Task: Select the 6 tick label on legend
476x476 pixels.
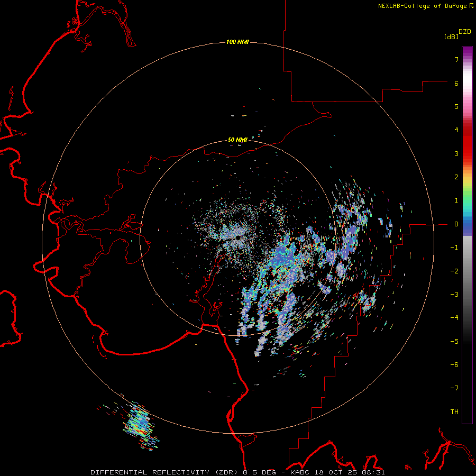Action: point(456,83)
